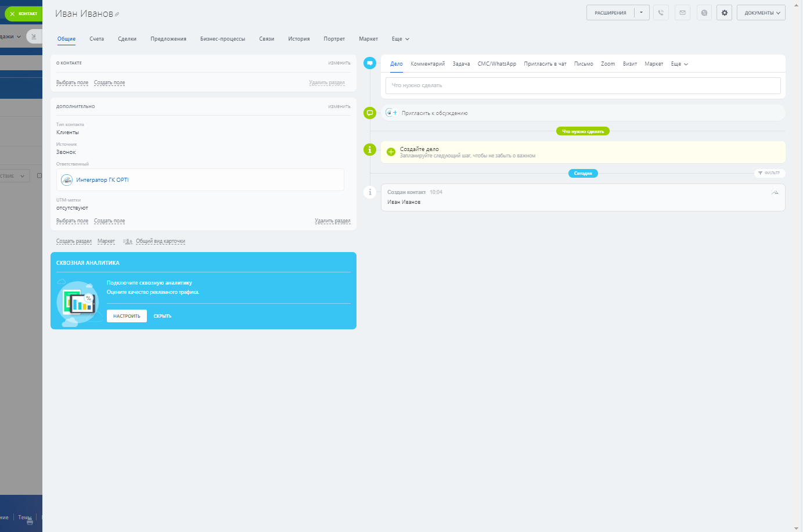Image resolution: width=803 pixels, height=532 pixels.
Task: Click the grey info icon beside Создан контакт
Action: [370, 192]
